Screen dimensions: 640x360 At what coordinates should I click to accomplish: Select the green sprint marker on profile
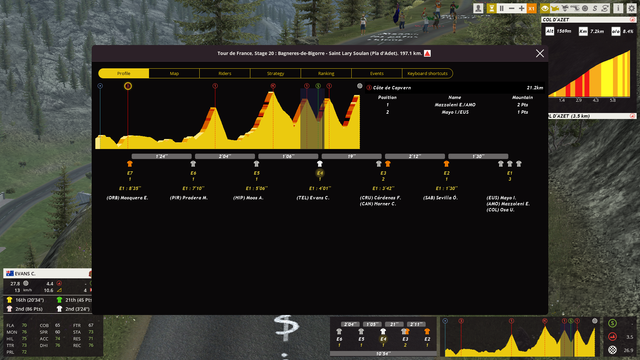tap(318, 86)
